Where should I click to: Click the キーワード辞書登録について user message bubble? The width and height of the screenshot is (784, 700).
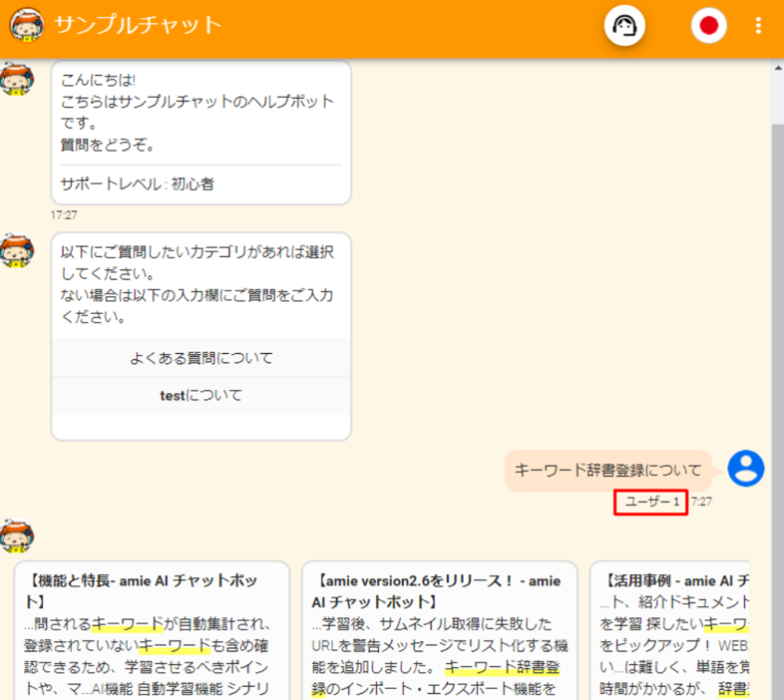point(608,471)
